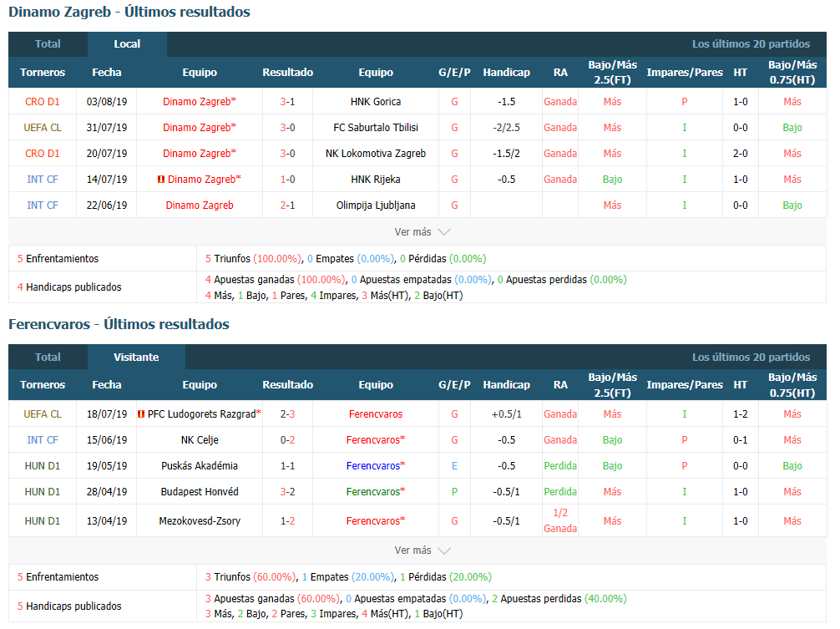Open CRO D1 tournament link dated 03/08/19
The width and height of the screenshot is (840, 629).
pyautogui.click(x=43, y=102)
